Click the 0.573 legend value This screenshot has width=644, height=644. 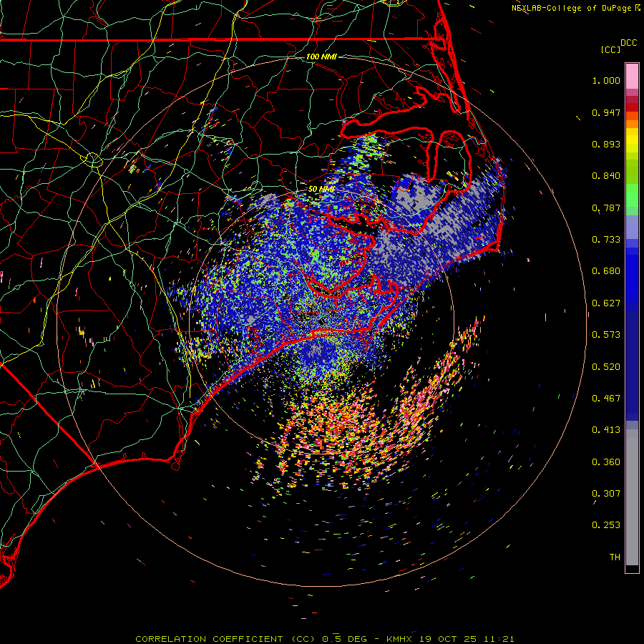[606, 335]
